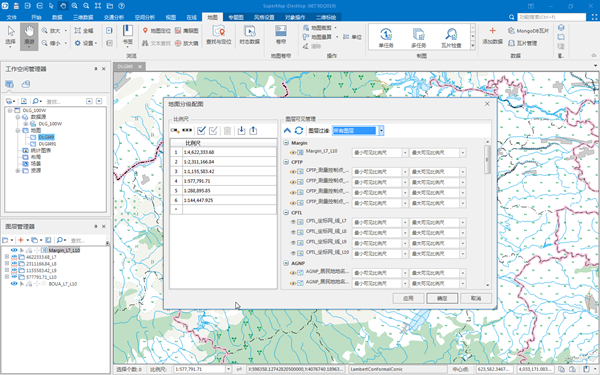
Task: Click the function search box
Action: (551, 17)
